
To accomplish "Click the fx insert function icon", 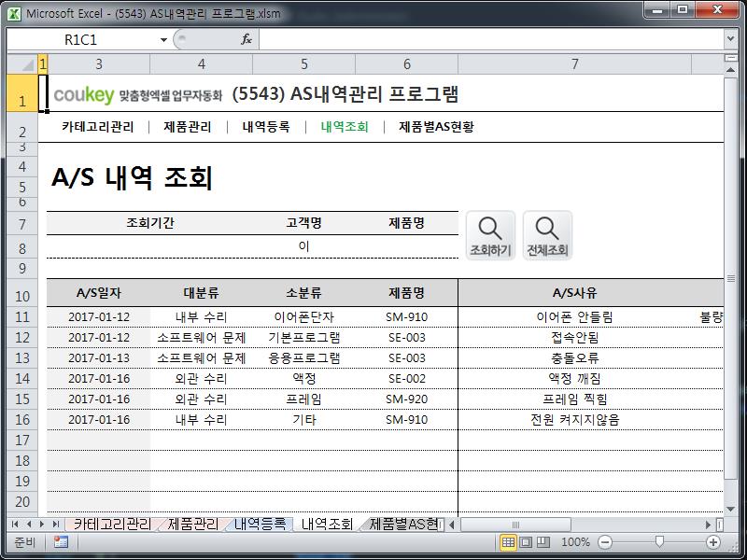I will [247, 39].
